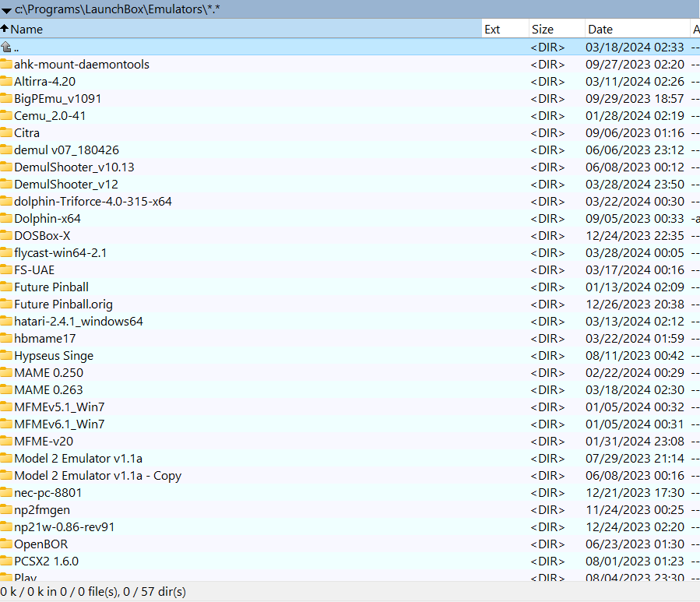Screen dimensions: 700x602
Task: Select the flycast-win64-2.1 folder icon
Action: tap(6, 252)
